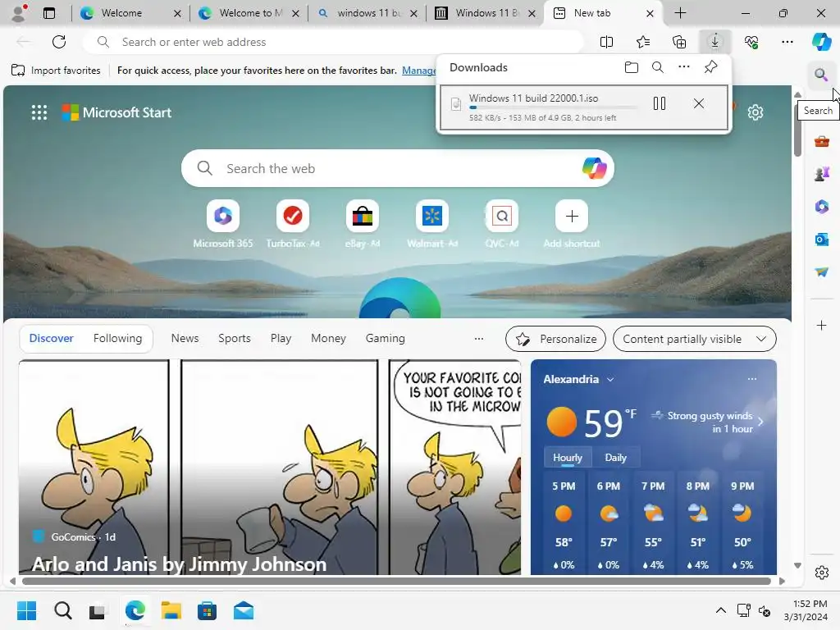Click the Personalize button
Image resolution: width=840 pixels, height=630 pixels.
(555, 339)
